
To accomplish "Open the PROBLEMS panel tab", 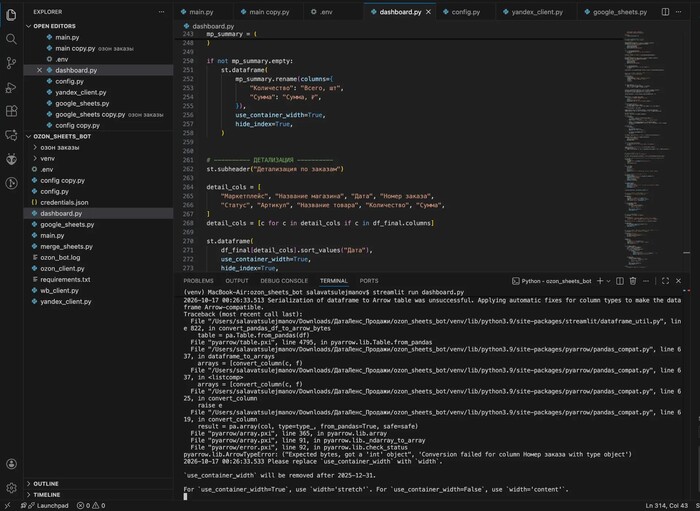I will pyautogui.click(x=198, y=281).
